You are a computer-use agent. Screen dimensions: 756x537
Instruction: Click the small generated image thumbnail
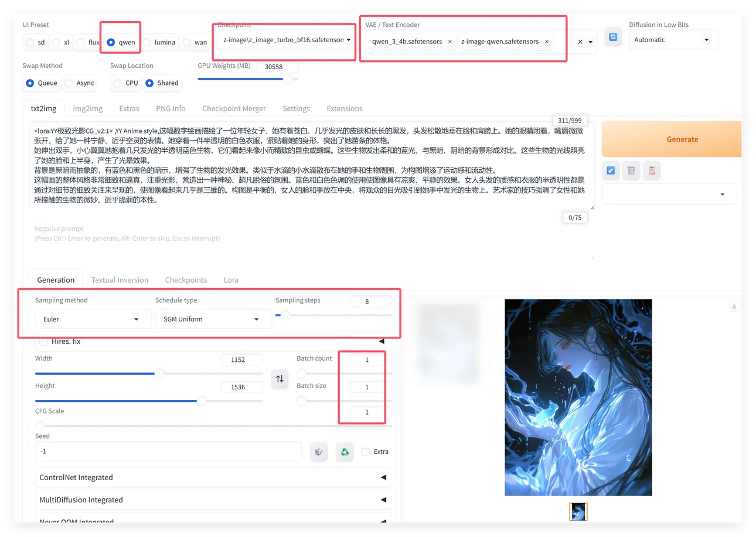tap(578, 511)
